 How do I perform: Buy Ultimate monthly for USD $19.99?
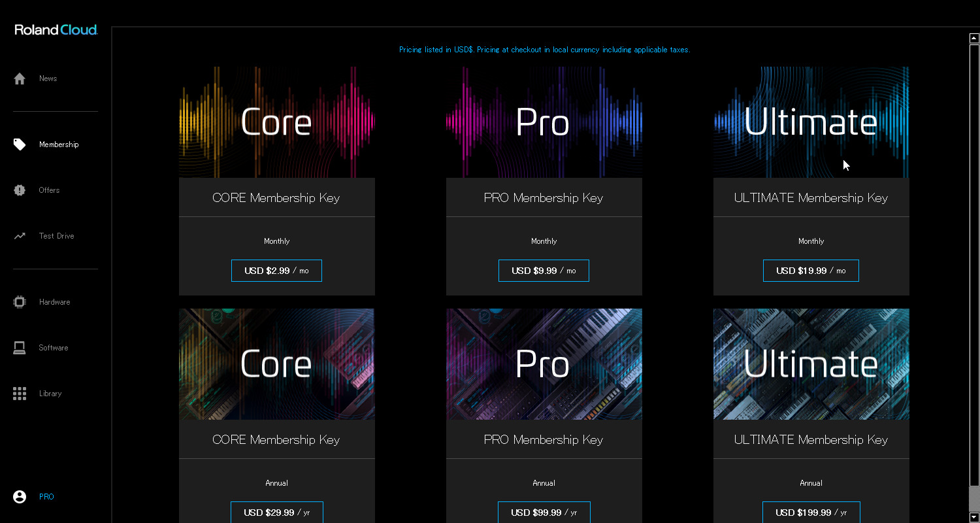pyautogui.click(x=811, y=271)
